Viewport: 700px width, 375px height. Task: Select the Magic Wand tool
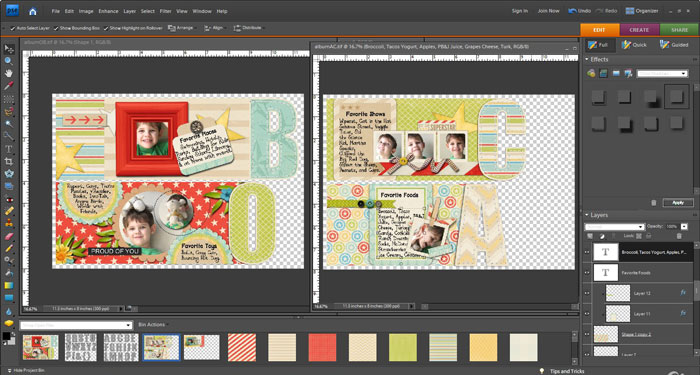pyautogui.click(x=8, y=124)
